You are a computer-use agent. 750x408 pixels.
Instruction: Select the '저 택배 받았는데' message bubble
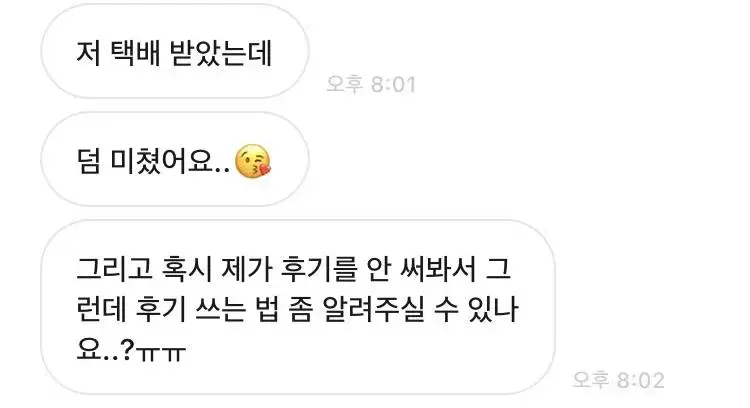click(x=175, y=52)
